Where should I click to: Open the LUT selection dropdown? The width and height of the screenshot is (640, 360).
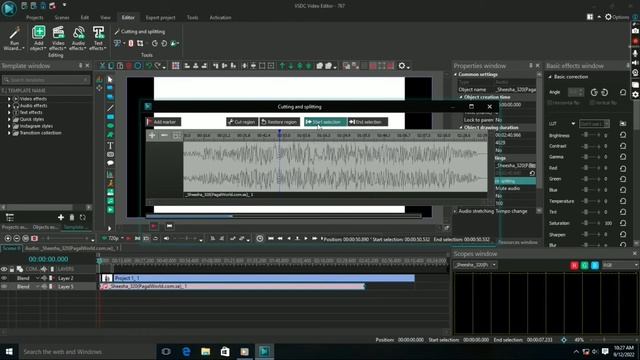click(x=594, y=124)
